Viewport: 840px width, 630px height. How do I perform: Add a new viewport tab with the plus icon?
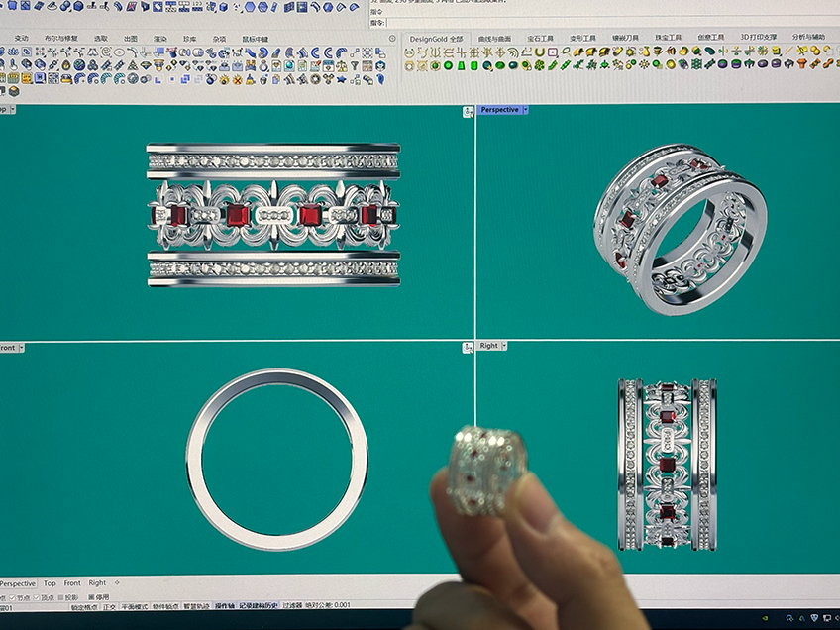pyautogui.click(x=117, y=582)
